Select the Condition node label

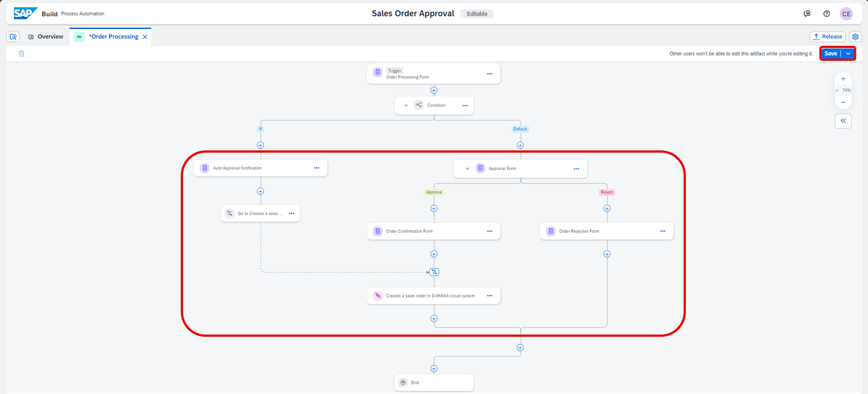tap(436, 106)
